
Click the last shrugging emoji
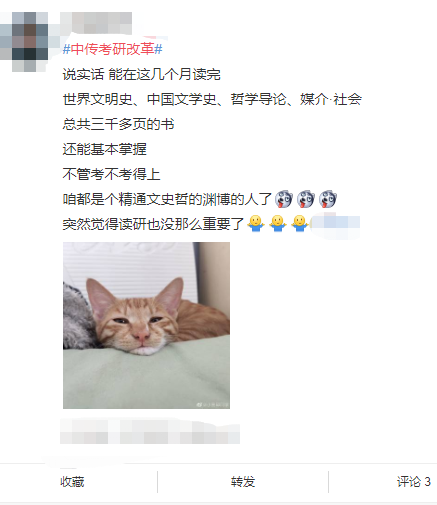pos(300,224)
